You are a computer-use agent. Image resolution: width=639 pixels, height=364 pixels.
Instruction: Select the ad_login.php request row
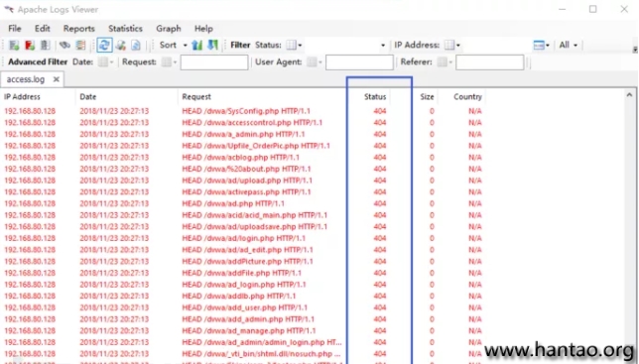[243, 285]
